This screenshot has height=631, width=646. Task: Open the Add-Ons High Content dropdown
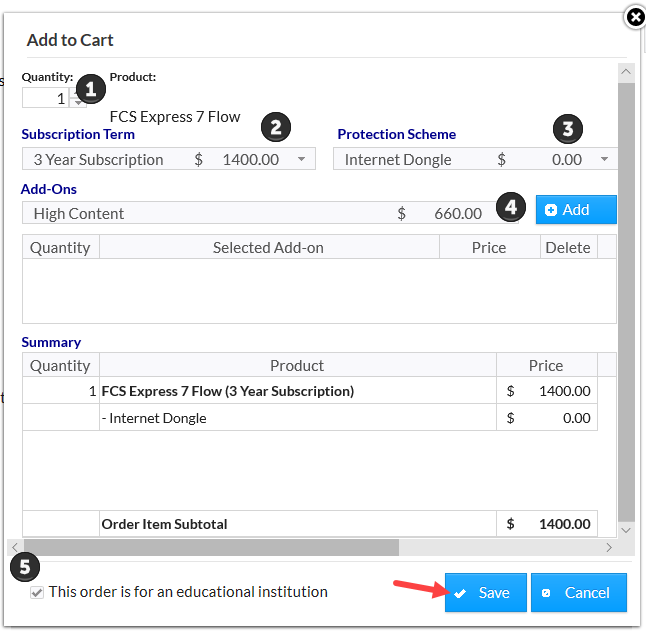click(x=270, y=213)
